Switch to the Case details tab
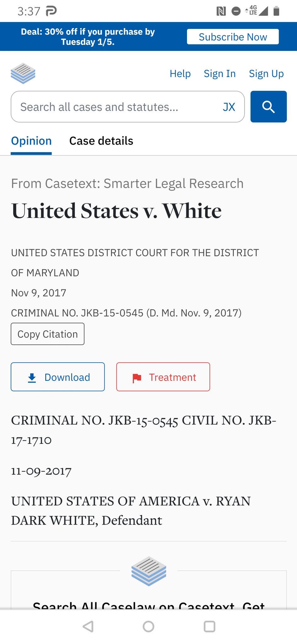The height and width of the screenshot is (644, 297). click(101, 141)
